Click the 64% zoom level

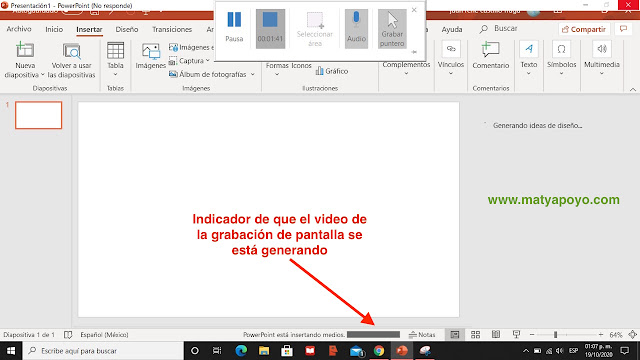click(x=616, y=335)
